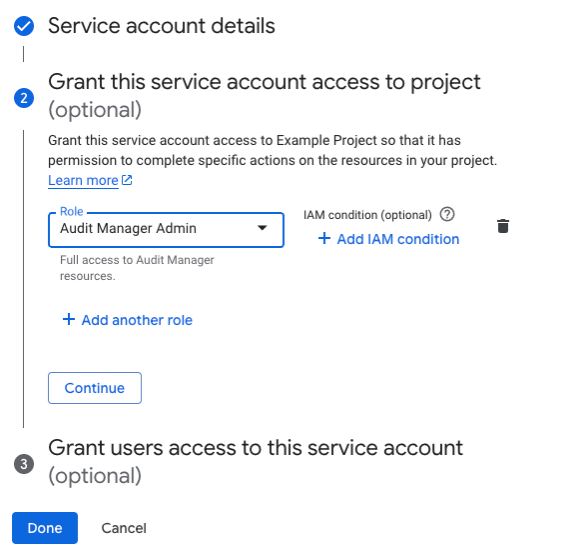The width and height of the screenshot is (584, 560).
Task: Click the 'IAM condition (optional)' label
Action: [368, 215]
